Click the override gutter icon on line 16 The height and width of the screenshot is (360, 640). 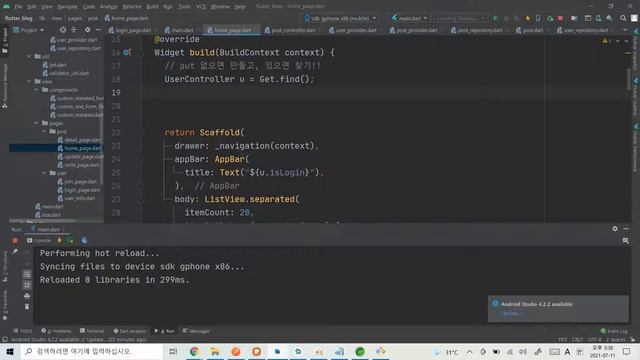click(x=127, y=52)
